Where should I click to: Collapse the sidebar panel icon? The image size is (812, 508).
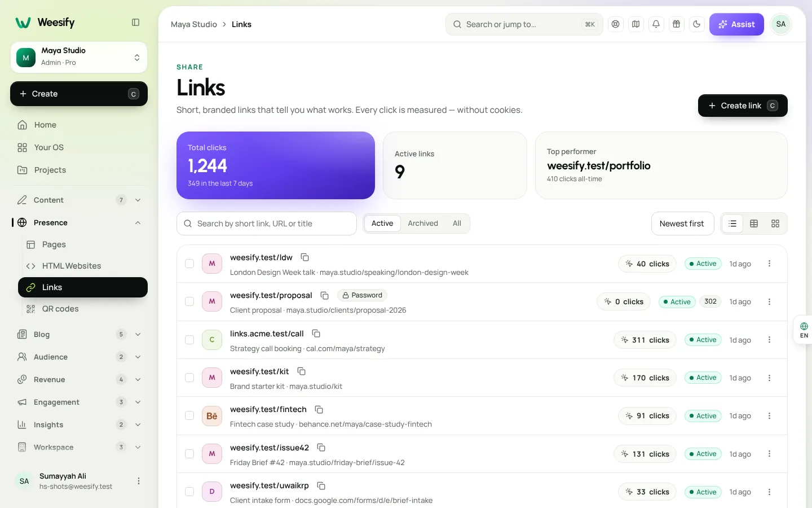[x=135, y=23]
